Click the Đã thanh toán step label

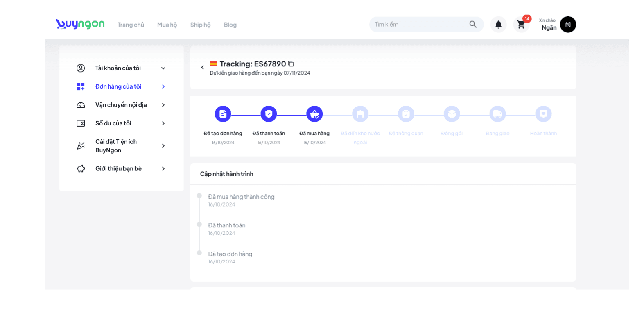(x=269, y=133)
